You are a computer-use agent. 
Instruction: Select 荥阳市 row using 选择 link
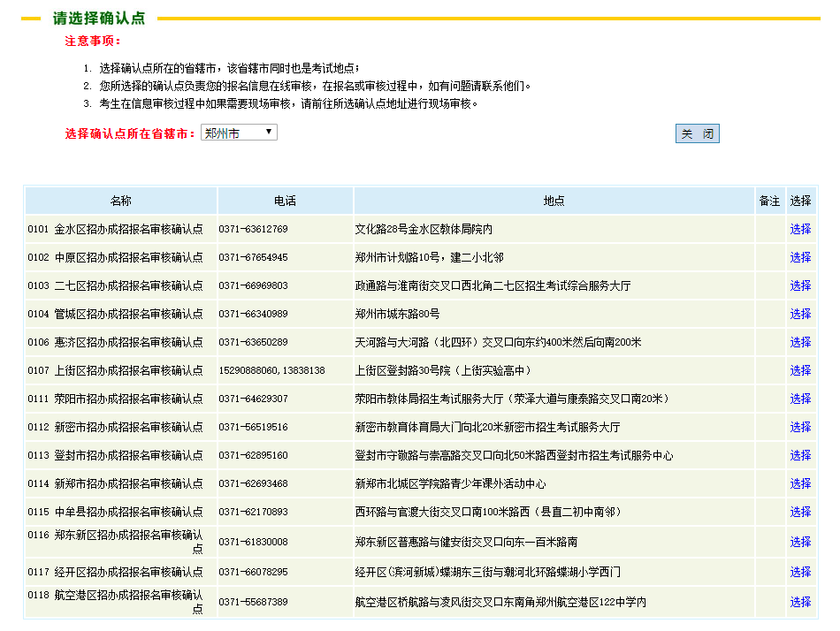800,399
